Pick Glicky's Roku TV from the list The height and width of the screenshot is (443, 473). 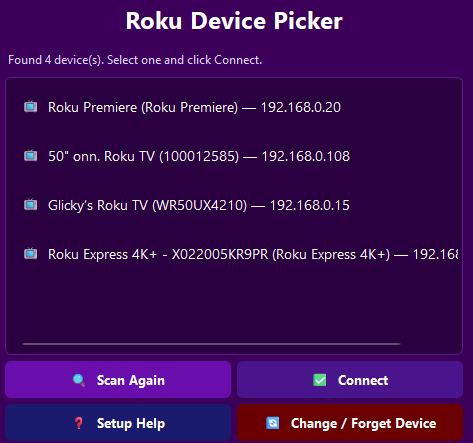coord(234,205)
